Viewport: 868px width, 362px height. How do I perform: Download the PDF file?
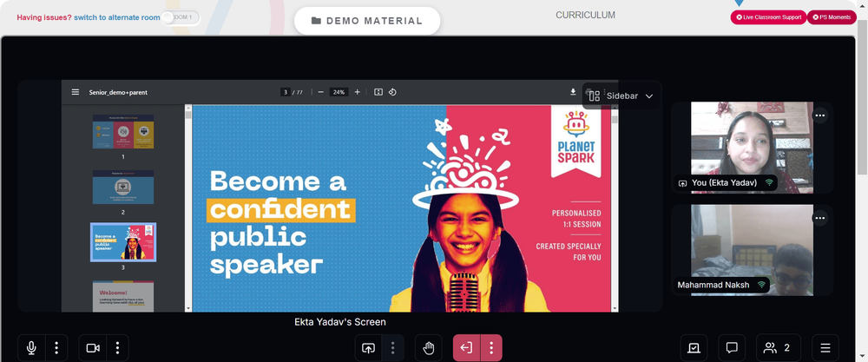pos(573,92)
